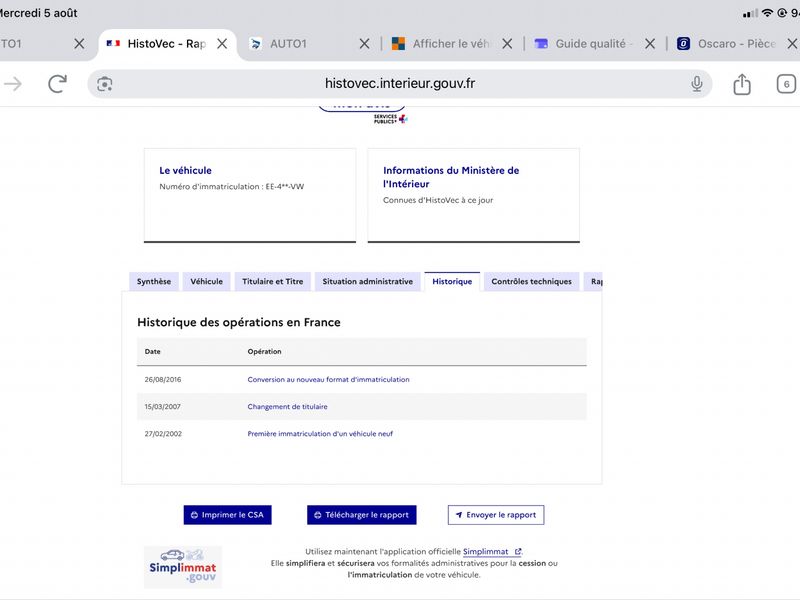Open the Google Lens icon in the address bar

click(x=105, y=84)
